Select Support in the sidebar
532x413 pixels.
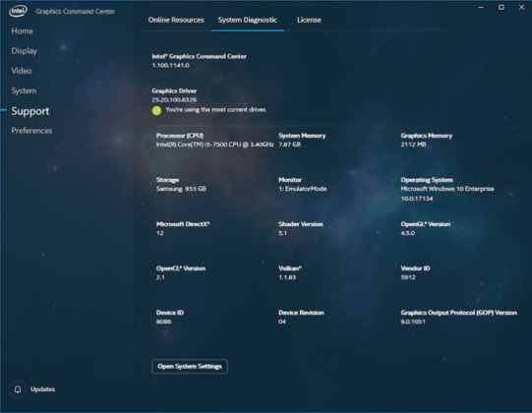coord(30,111)
